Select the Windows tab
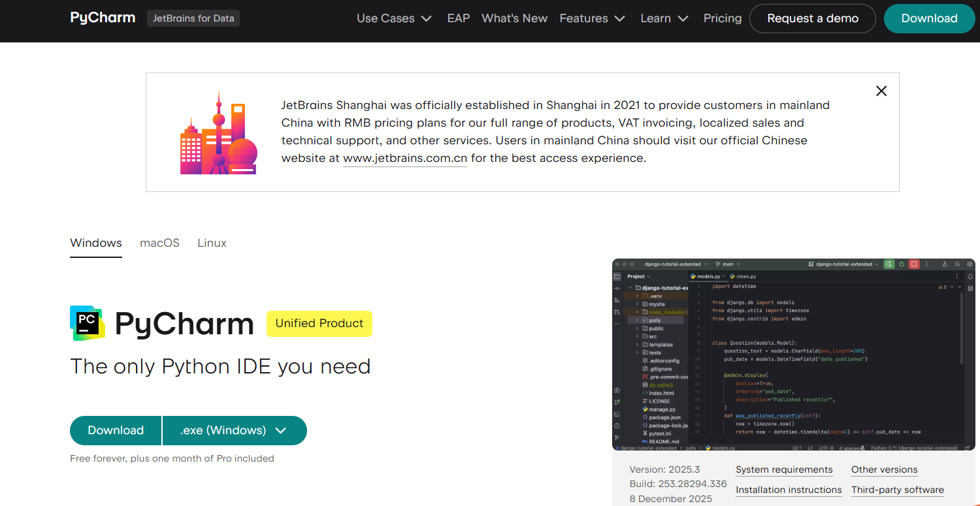This screenshot has height=506, width=980. click(96, 243)
